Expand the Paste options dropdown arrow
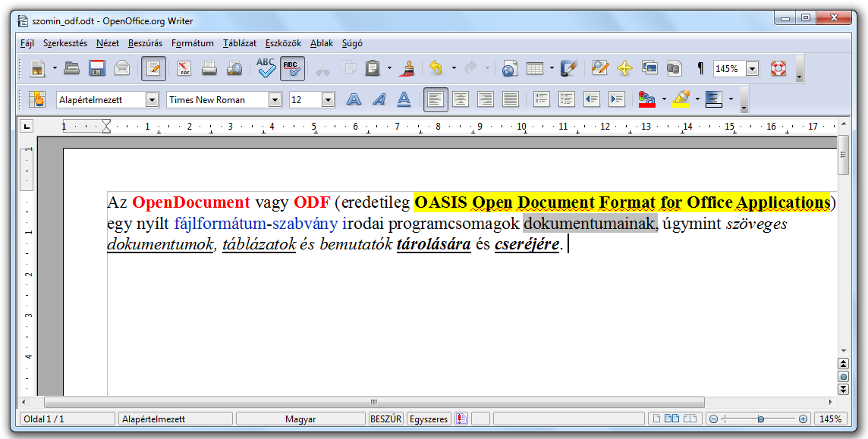This screenshot has height=439, width=868. click(389, 68)
